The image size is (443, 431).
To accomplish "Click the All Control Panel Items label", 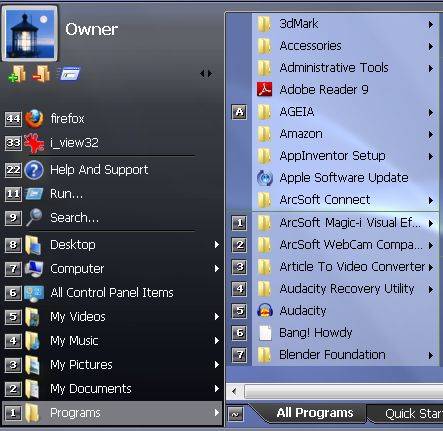I will pyautogui.click(x=112, y=293).
